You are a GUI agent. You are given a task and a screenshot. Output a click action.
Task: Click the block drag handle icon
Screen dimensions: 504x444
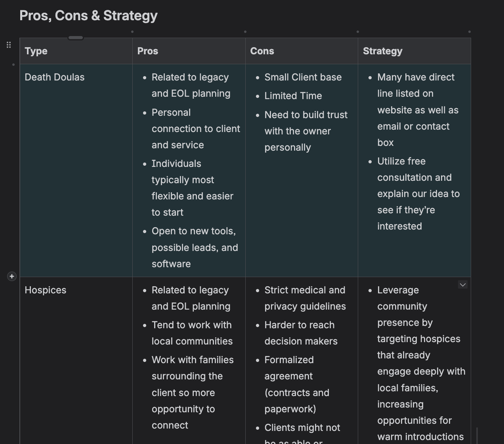coord(9,45)
